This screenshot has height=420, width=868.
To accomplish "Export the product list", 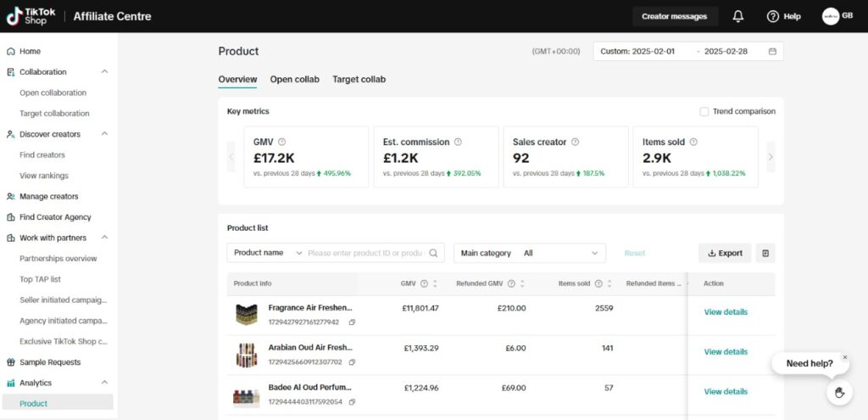I will [725, 253].
